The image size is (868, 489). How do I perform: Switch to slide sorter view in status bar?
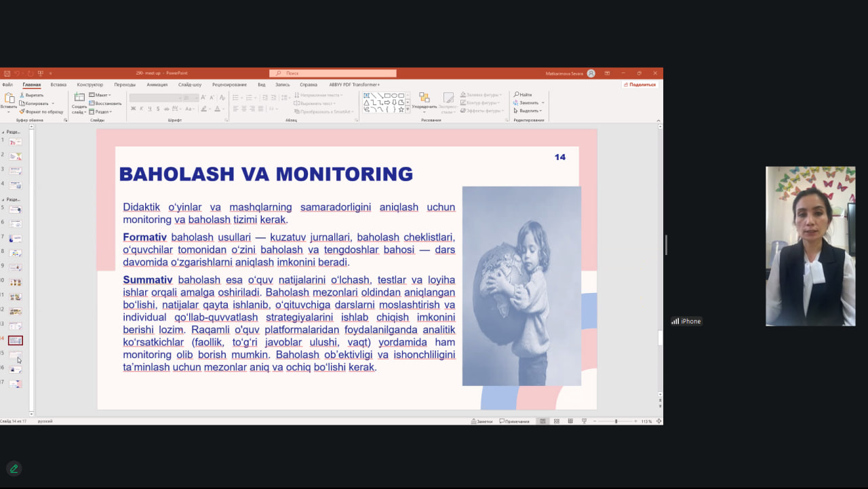[557, 421]
